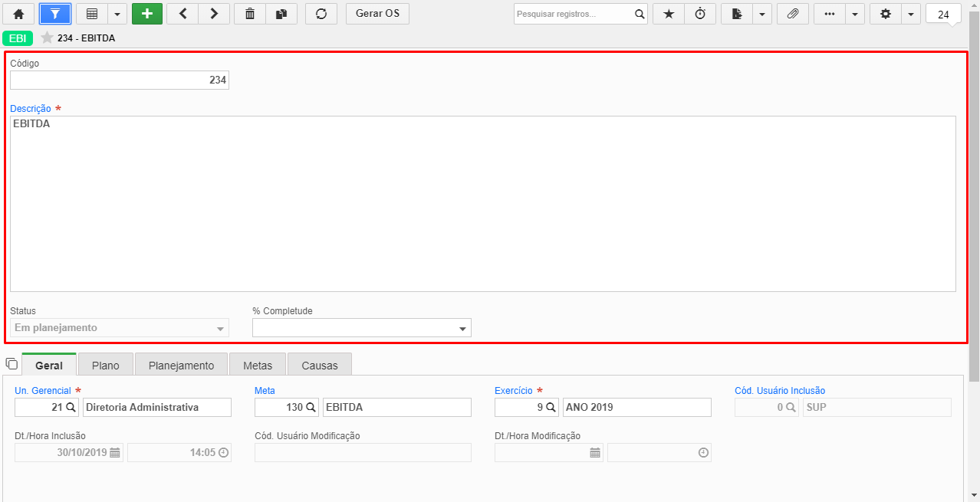Open the Causas tab
Image resolution: width=980 pixels, height=502 pixels.
click(x=320, y=365)
